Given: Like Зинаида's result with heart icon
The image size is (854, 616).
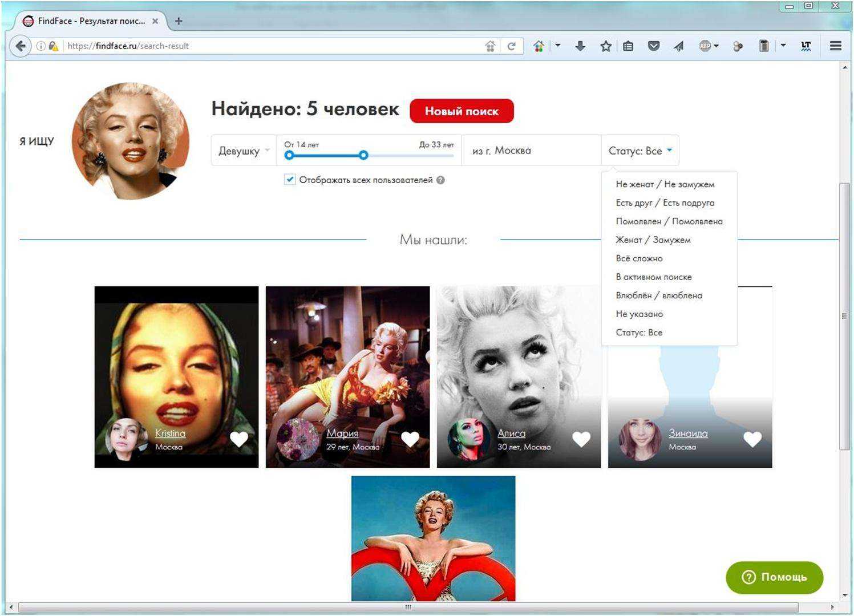Looking at the screenshot, I should click(752, 439).
